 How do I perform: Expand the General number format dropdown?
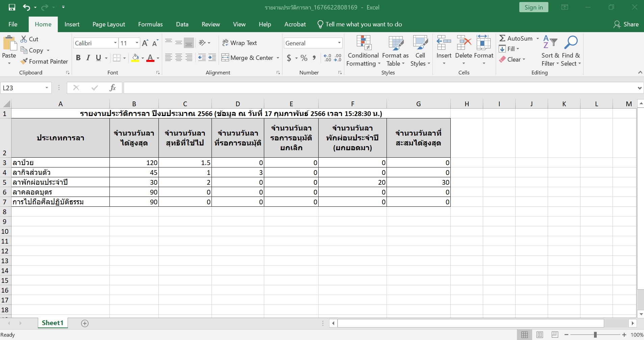[x=339, y=43]
